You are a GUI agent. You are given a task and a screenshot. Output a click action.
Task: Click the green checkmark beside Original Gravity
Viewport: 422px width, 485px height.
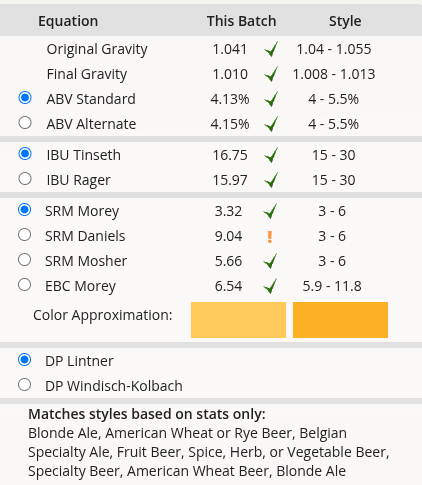(271, 49)
